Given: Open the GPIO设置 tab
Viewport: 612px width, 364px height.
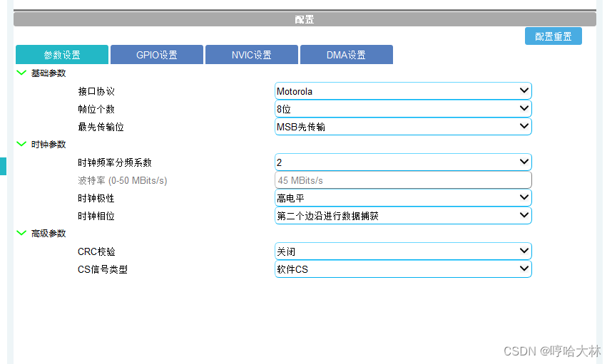Looking at the screenshot, I should pos(157,55).
